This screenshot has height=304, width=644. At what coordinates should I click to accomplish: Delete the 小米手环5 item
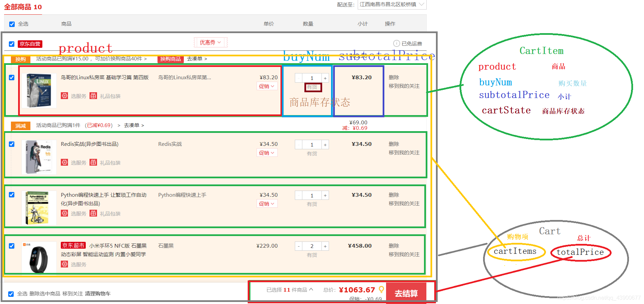tap(394, 246)
